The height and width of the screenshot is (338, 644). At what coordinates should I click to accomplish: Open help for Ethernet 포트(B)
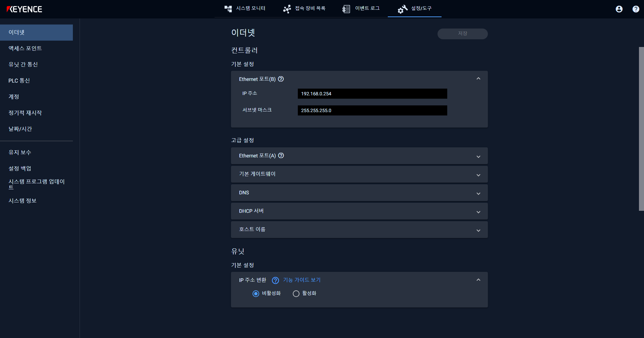point(281,79)
